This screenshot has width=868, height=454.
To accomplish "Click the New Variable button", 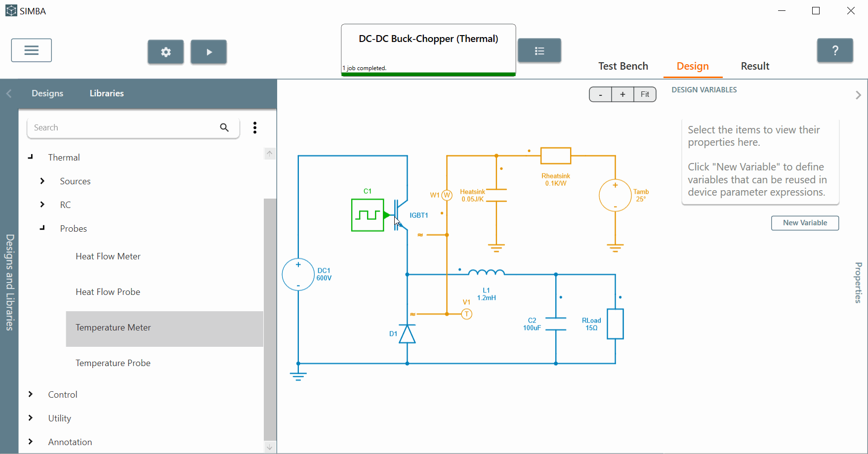I will (x=805, y=223).
